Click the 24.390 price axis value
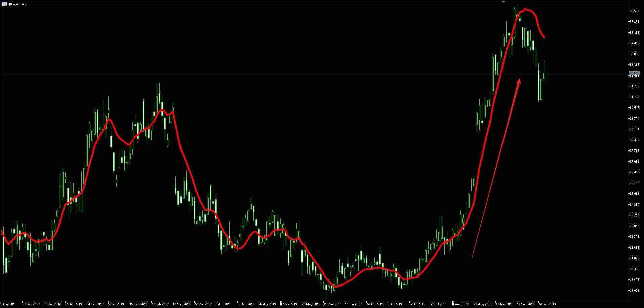Viewport: 644px width, 308px height. pyautogui.click(x=634, y=205)
